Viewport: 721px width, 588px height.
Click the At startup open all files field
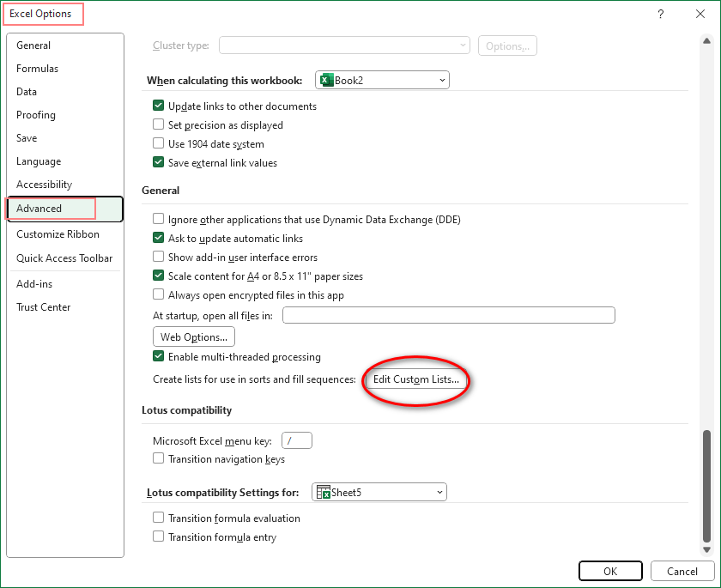pos(448,315)
